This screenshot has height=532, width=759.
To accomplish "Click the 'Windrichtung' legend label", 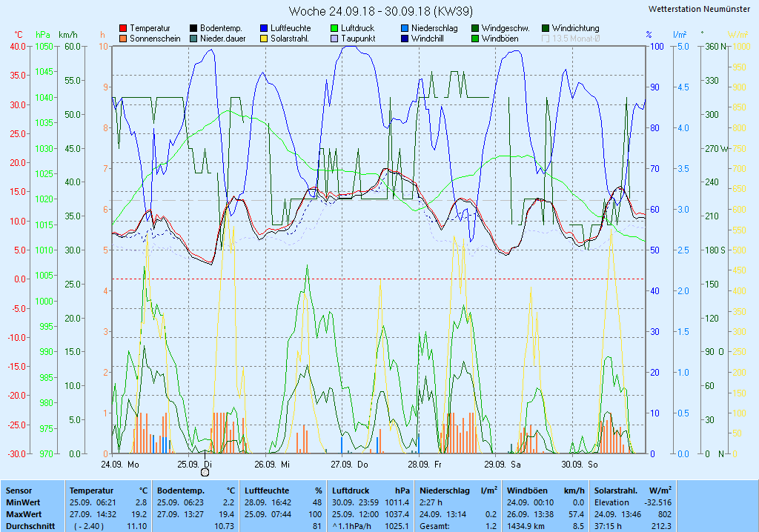I will [x=575, y=29].
